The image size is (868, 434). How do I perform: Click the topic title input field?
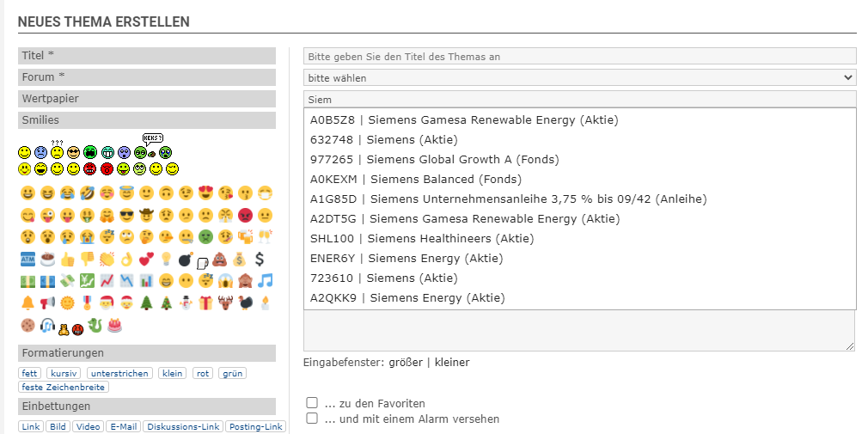point(579,56)
